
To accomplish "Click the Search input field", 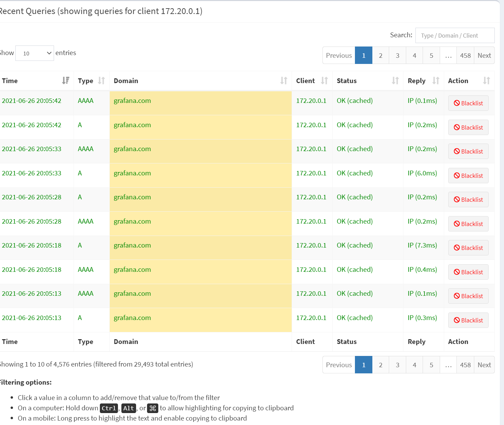I will (x=455, y=35).
